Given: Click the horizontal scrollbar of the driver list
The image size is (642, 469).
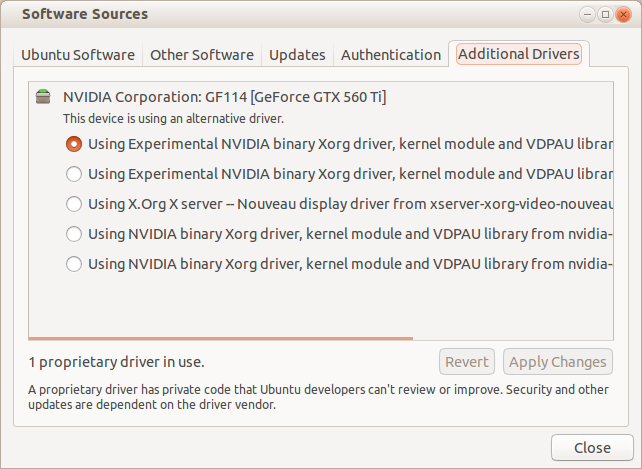Looking at the screenshot, I should pyautogui.click(x=221, y=338).
